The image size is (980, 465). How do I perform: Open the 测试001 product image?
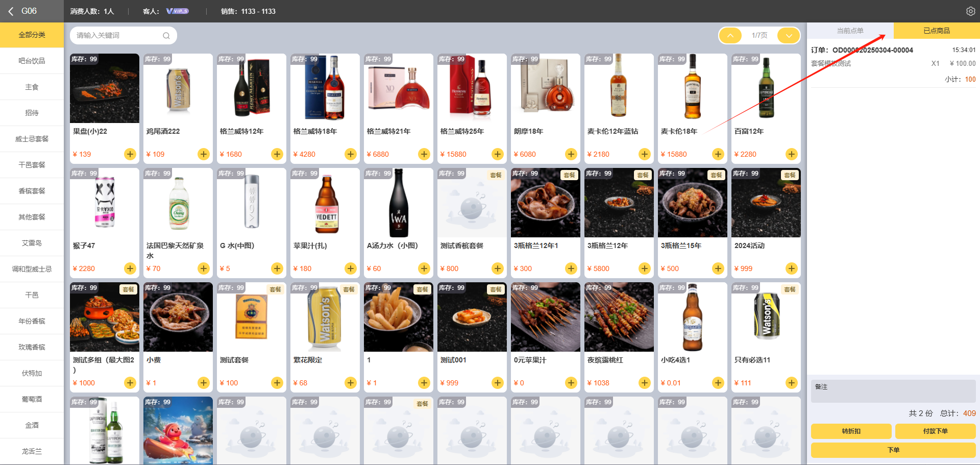[472, 317]
